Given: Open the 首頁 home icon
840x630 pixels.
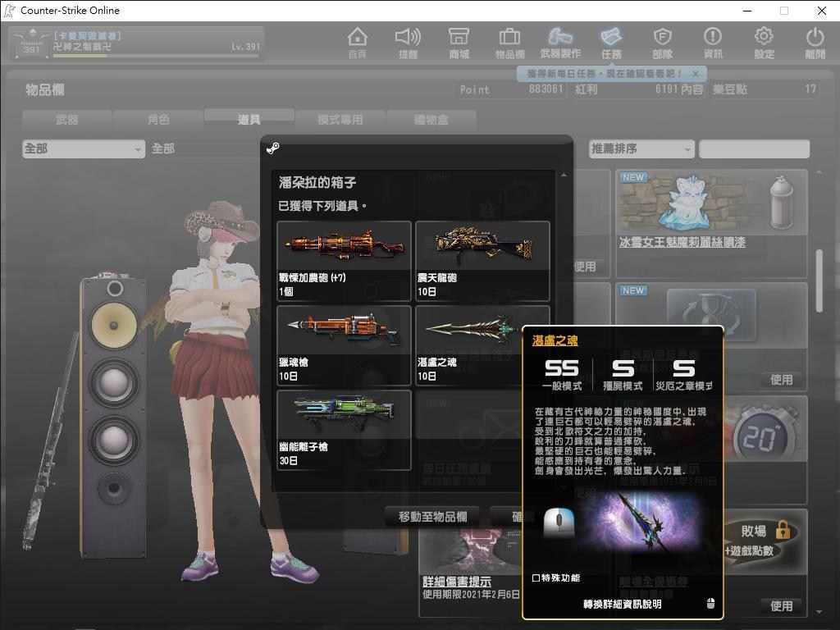Looking at the screenshot, I should 358,43.
